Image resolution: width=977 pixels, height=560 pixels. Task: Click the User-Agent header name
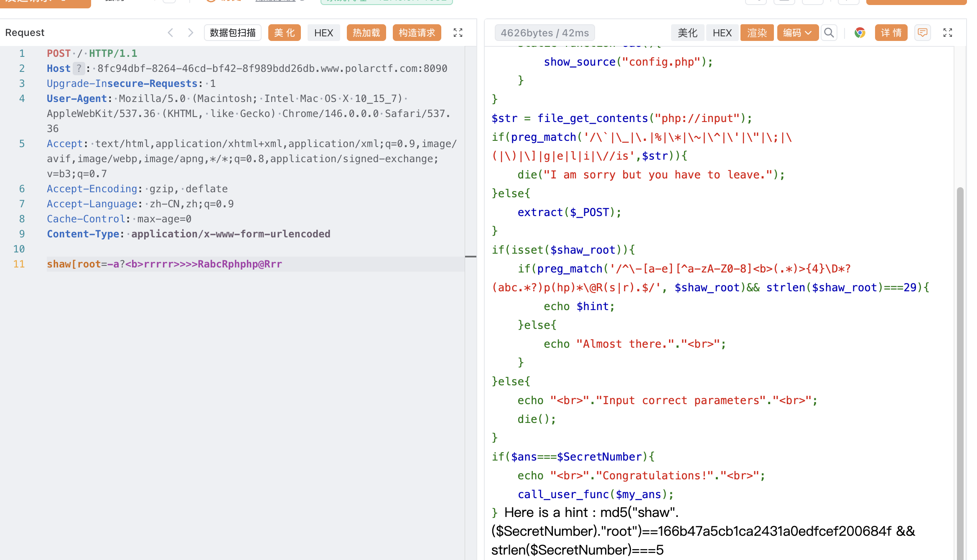[x=77, y=99]
